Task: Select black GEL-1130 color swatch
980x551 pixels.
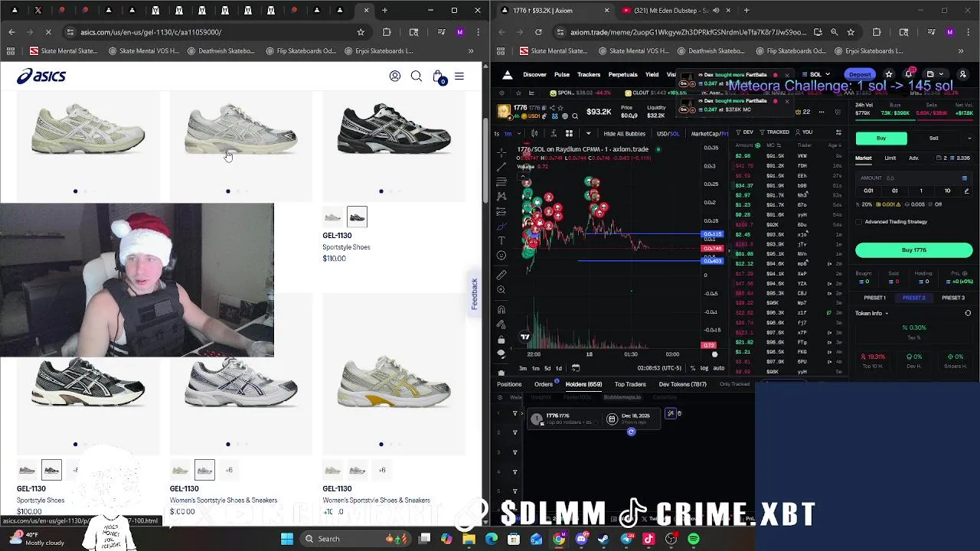Action: coord(357,217)
